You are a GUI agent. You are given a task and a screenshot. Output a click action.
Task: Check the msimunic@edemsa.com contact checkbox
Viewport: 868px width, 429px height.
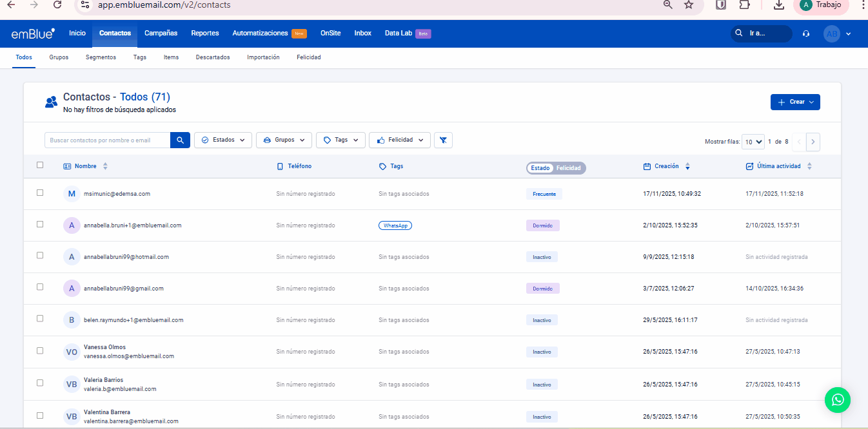tap(40, 193)
